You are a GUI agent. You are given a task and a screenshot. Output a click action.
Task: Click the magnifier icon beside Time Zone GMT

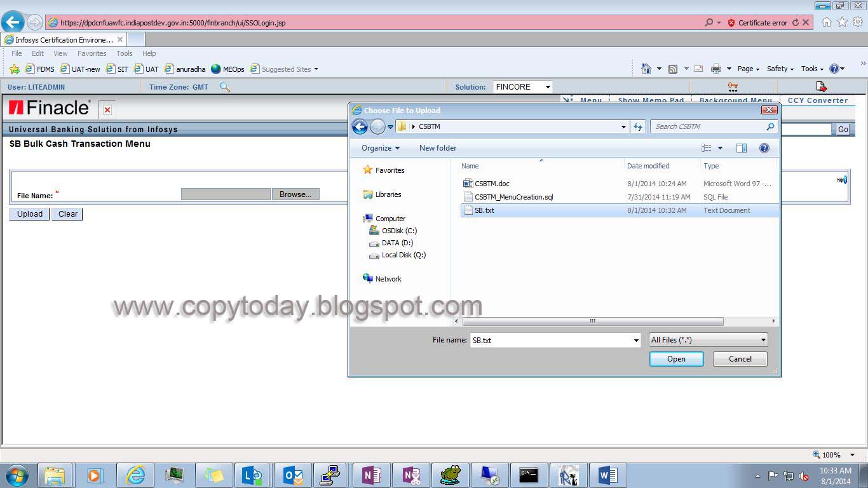[x=224, y=87]
